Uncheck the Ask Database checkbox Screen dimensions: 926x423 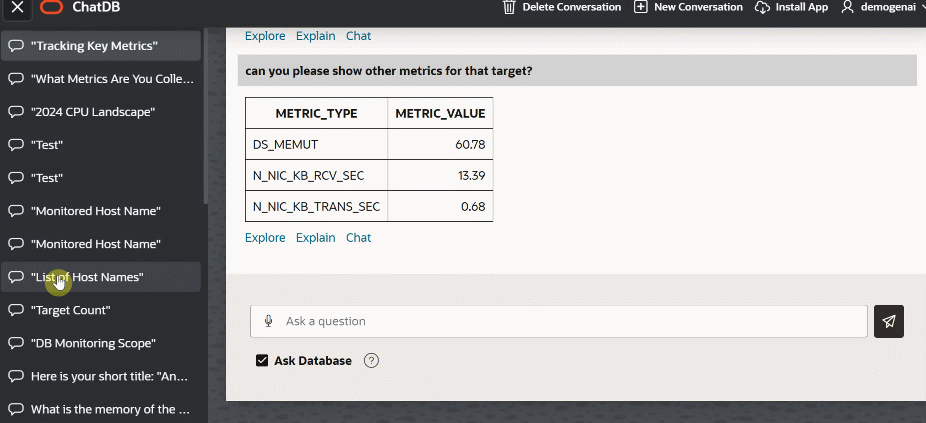[x=262, y=361]
